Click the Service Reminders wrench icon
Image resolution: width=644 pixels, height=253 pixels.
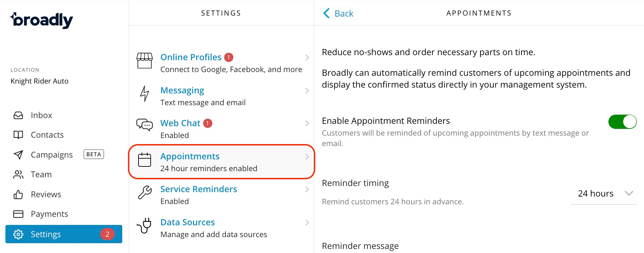tap(145, 192)
